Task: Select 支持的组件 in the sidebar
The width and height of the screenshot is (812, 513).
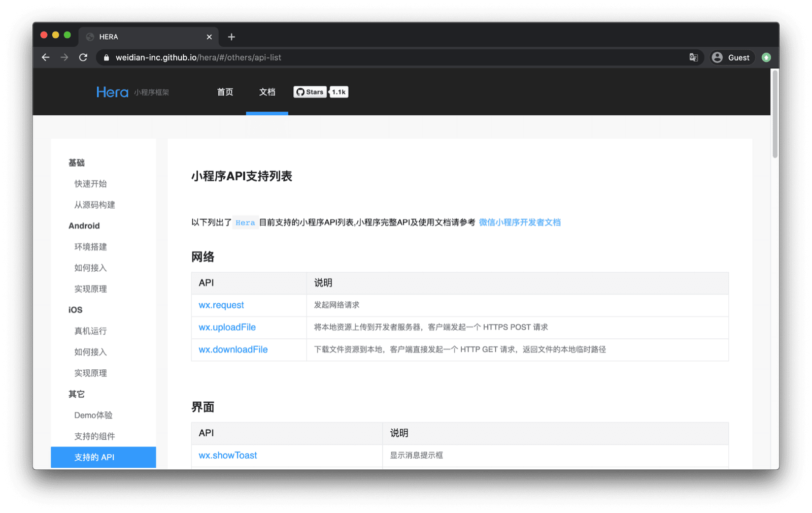Action: pyautogui.click(x=94, y=436)
